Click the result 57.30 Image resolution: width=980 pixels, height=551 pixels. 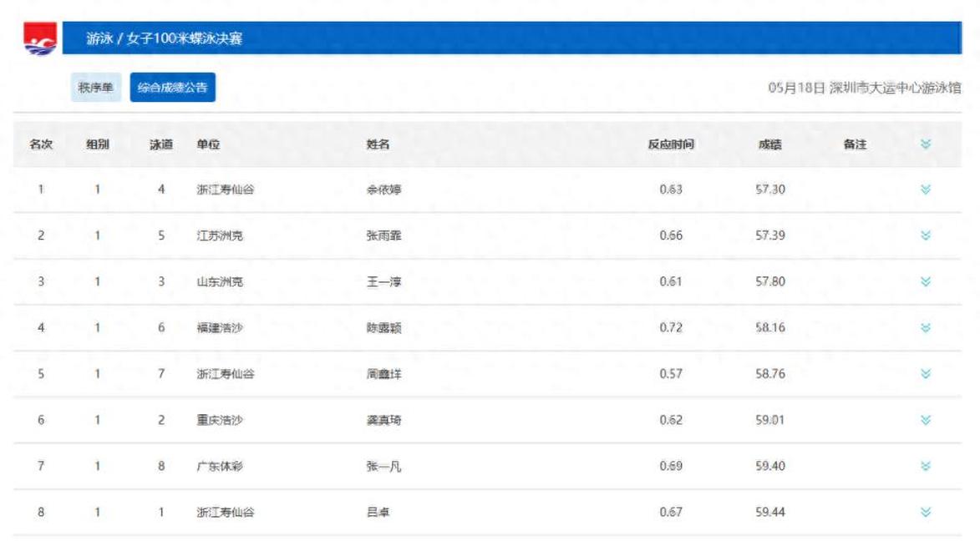pyautogui.click(x=770, y=190)
